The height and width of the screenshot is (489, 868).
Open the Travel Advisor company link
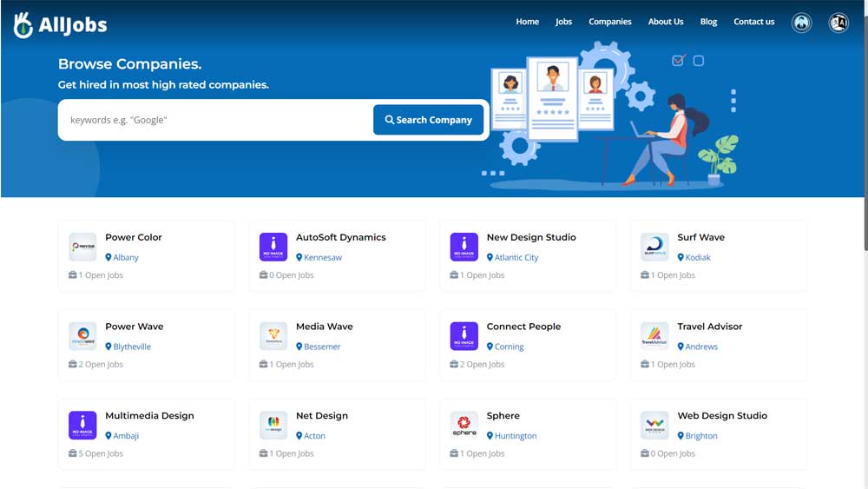pos(710,327)
